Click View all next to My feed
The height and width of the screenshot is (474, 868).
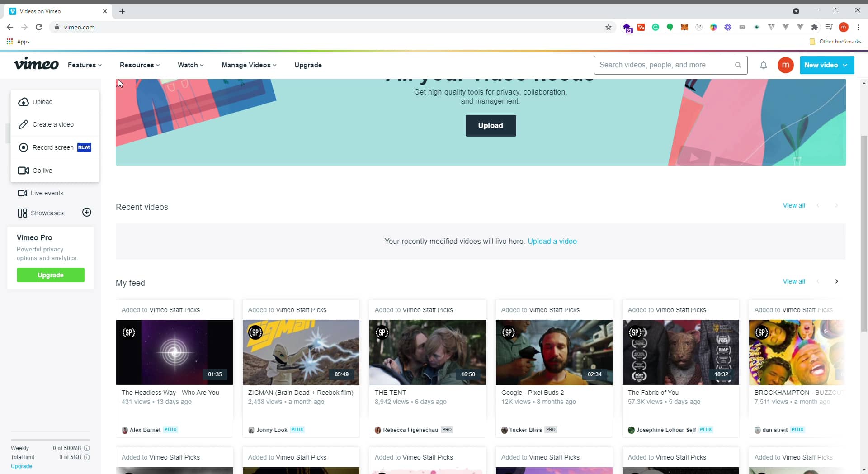click(793, 281)
